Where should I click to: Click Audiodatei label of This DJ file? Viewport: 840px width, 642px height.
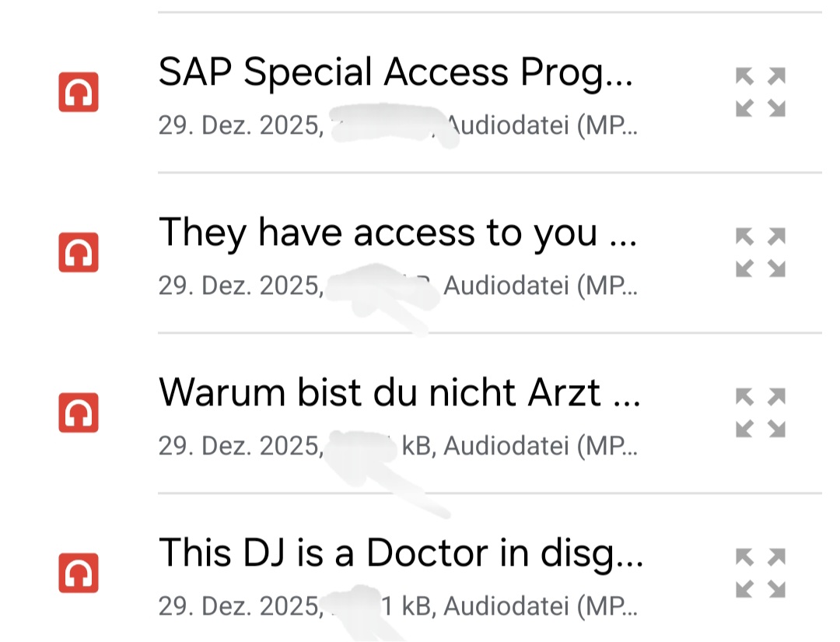pyautogui.click(x=506, y=606)
